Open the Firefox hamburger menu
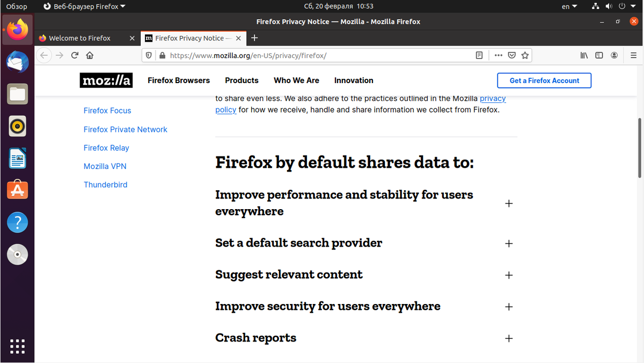The height and width of the screenshot is (363, 644). click(633, 55)
